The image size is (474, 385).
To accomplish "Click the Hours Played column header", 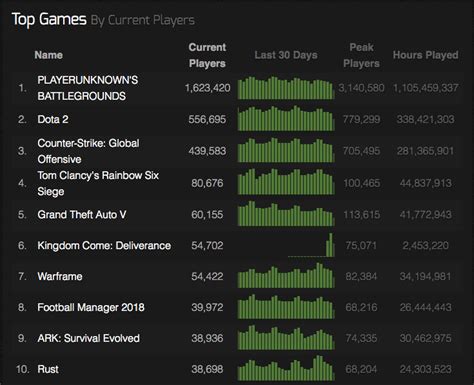I will [x=426, y=55].
